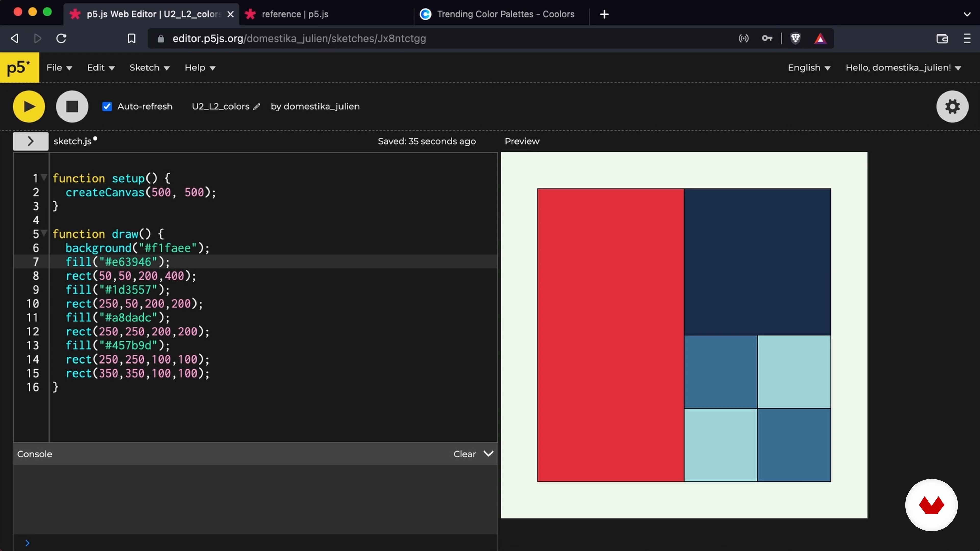The image size is (980, 551).
Task: Switch to the Trending Color Palettes Coolors tab
Action: click(501, 15)
